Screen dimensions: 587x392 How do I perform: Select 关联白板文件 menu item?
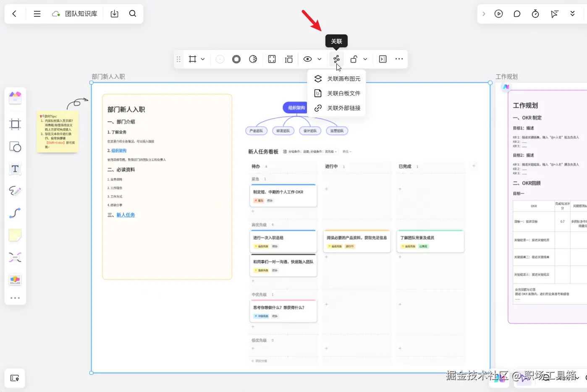337,93
